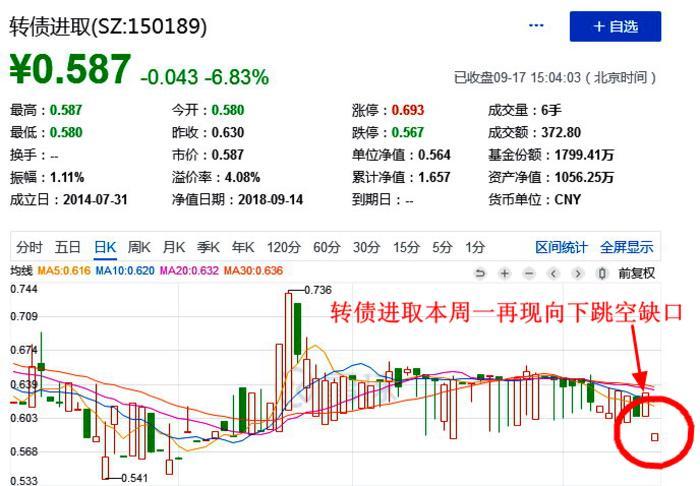
Task: Click the 均线 label
Action: click(x=21, y=271)
